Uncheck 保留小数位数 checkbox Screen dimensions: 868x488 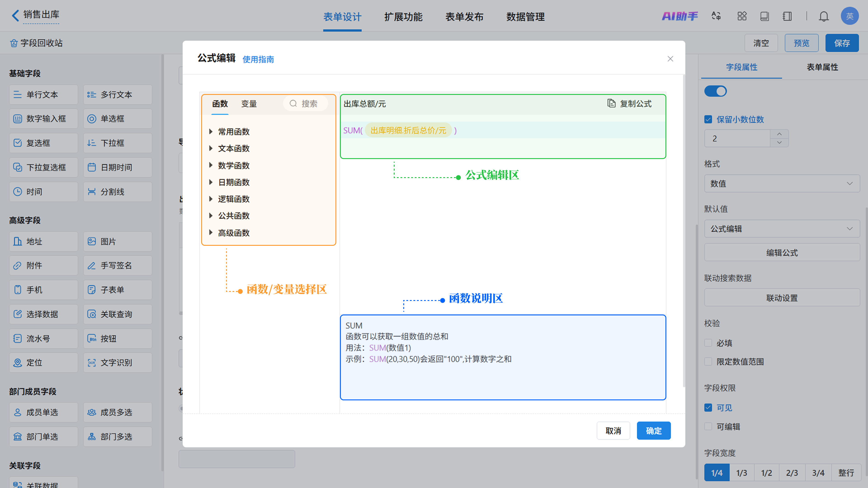[x=708, y=119]
